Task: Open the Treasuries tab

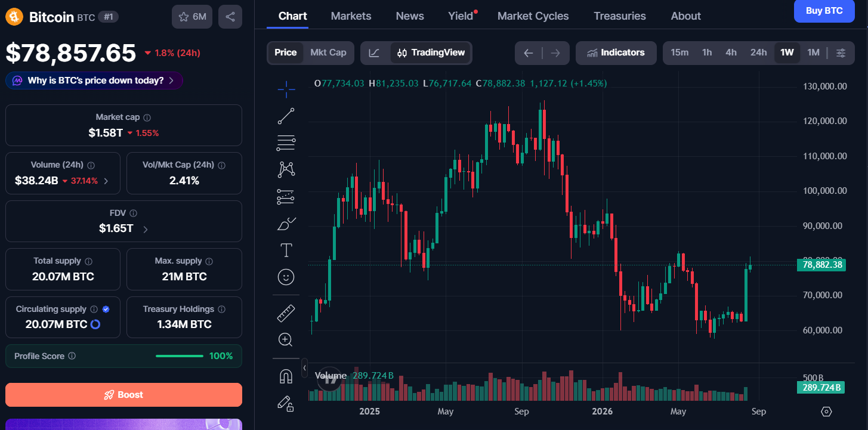Action: click(620, 16)
